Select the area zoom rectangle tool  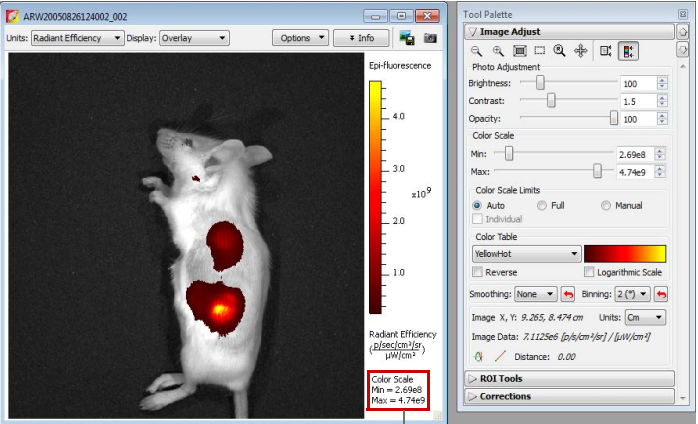tap(539, 51)
